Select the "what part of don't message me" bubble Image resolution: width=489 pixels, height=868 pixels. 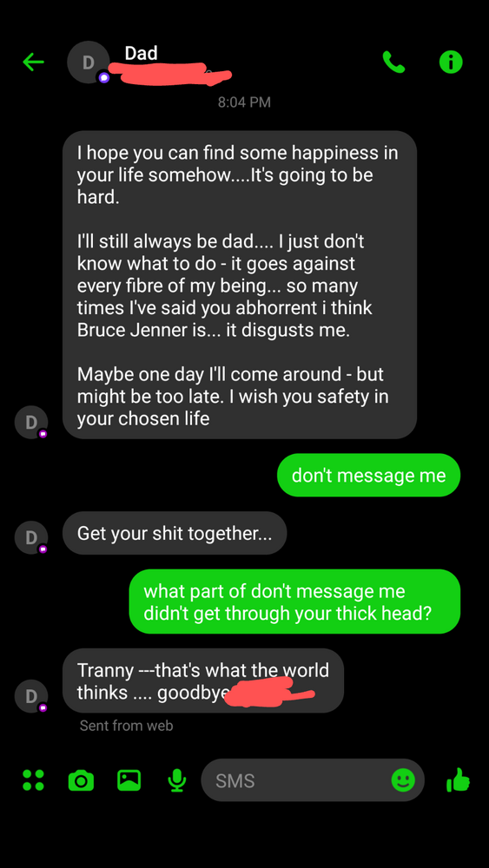(x=294, y=602)
